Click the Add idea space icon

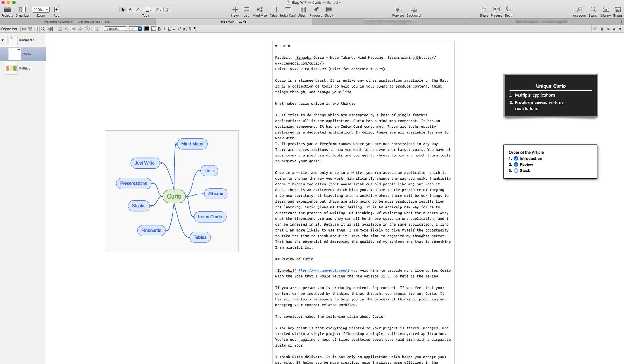56,10
